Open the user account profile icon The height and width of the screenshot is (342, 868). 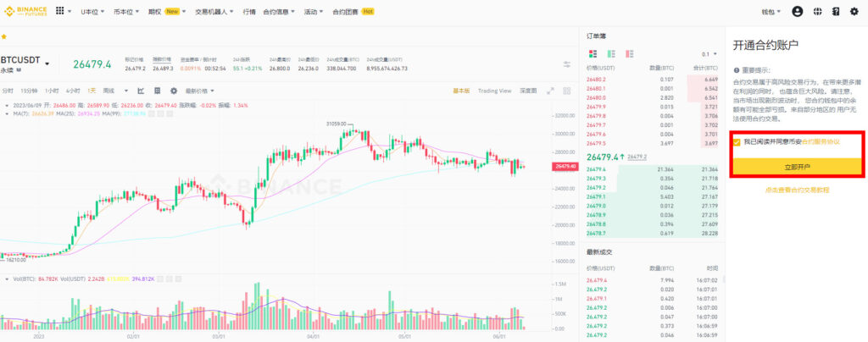797,11
